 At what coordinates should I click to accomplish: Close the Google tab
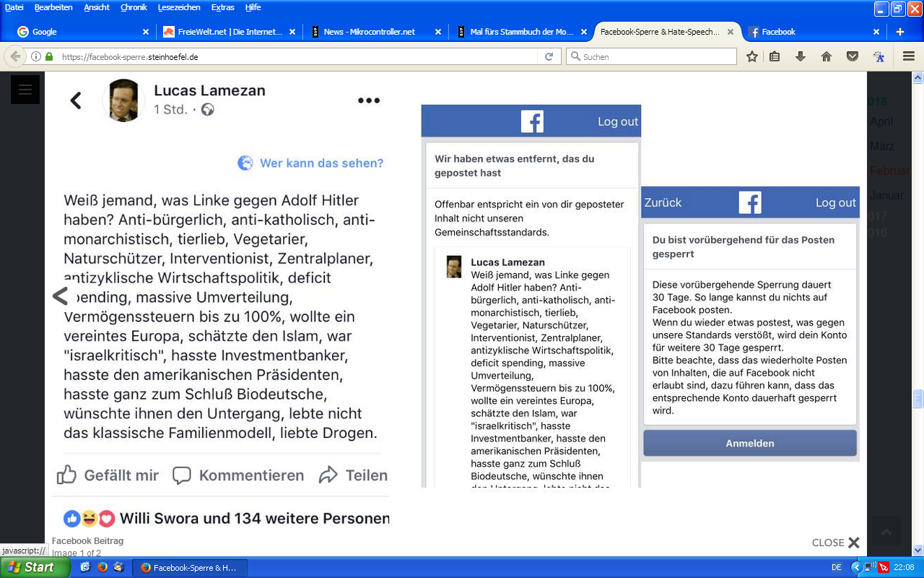click(x=146, y=32)
